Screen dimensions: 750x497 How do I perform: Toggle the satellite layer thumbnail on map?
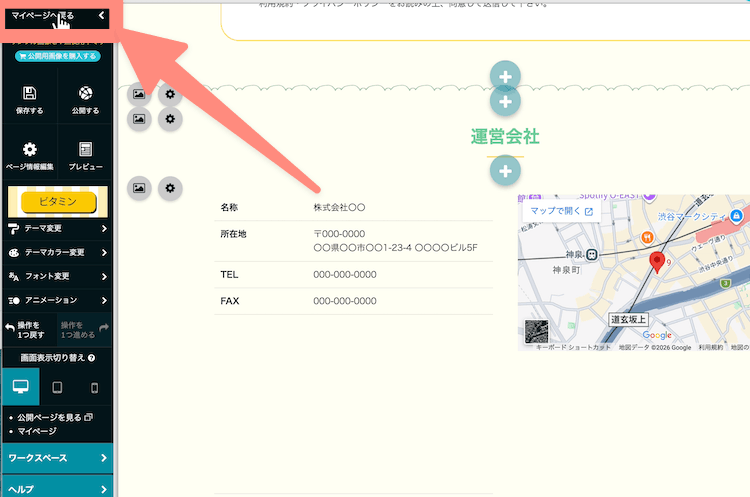pyautogui.click(x=537, y=331)
